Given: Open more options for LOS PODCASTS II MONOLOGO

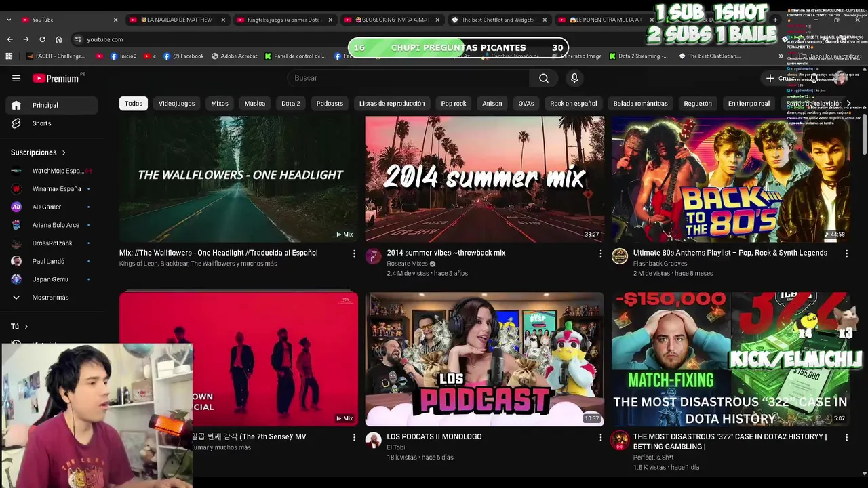Looking at the screenshot, I should (600, 437).
